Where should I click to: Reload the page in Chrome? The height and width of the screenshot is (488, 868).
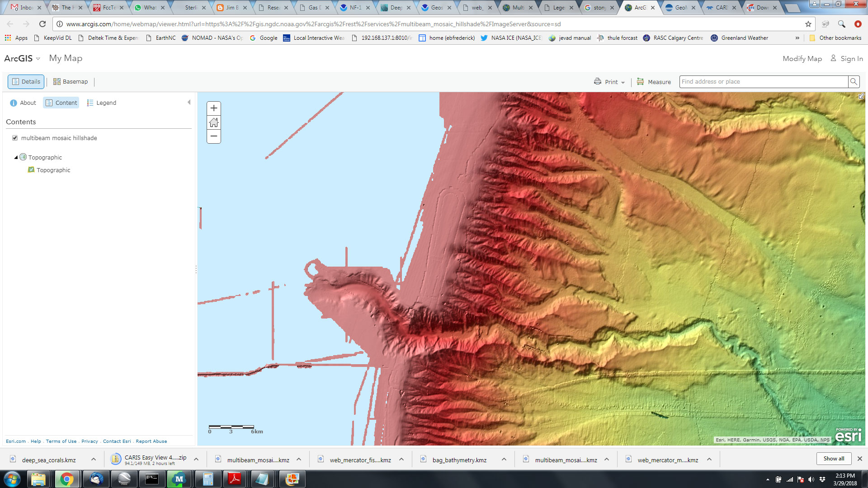point(42,24)
